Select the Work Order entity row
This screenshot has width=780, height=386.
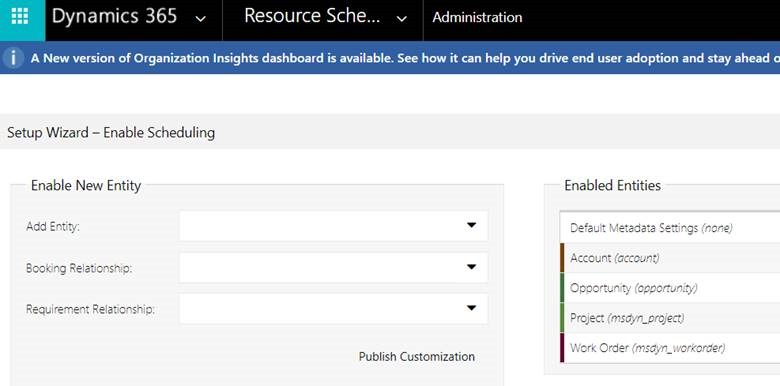click(670, 348)
